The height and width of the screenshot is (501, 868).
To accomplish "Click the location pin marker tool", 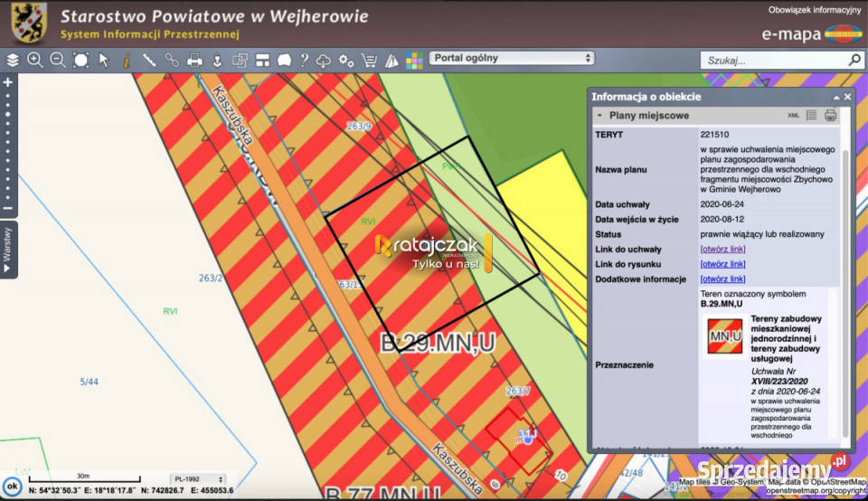I will click(x=218, y=60).
